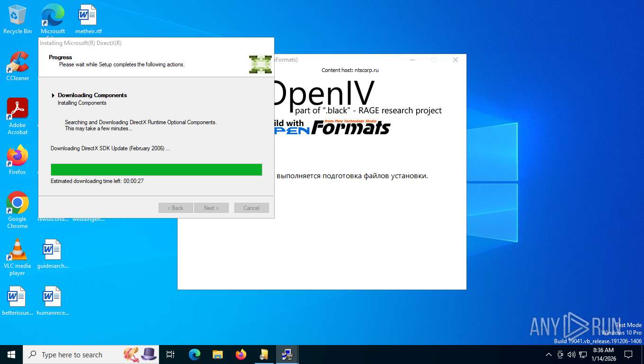Click the 'Installing Components' step text
The image size is (644, 364).
tap(82, 103)
